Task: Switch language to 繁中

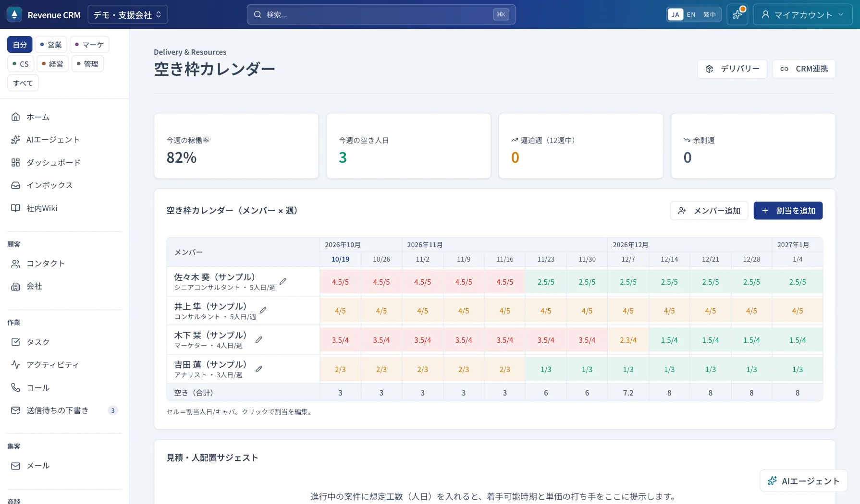Action: click(x=709, y=14)
